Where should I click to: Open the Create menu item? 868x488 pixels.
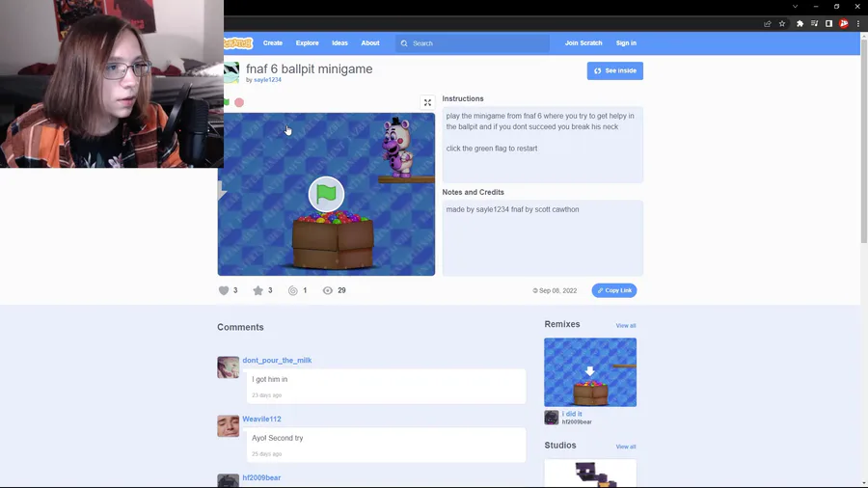click(x=272, y=43)
